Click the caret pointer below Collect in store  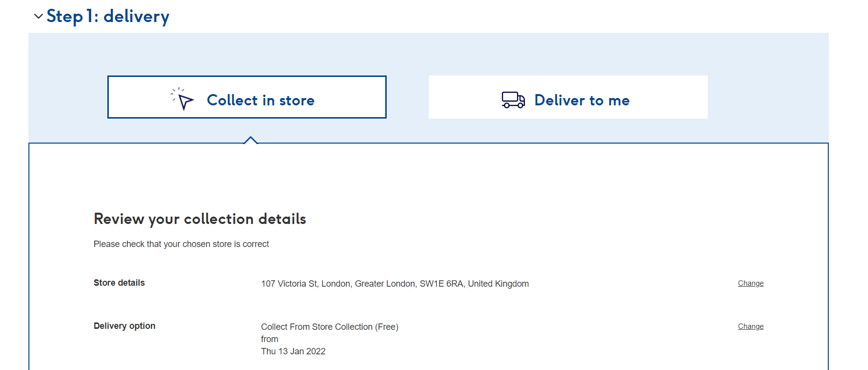(250, 140)
